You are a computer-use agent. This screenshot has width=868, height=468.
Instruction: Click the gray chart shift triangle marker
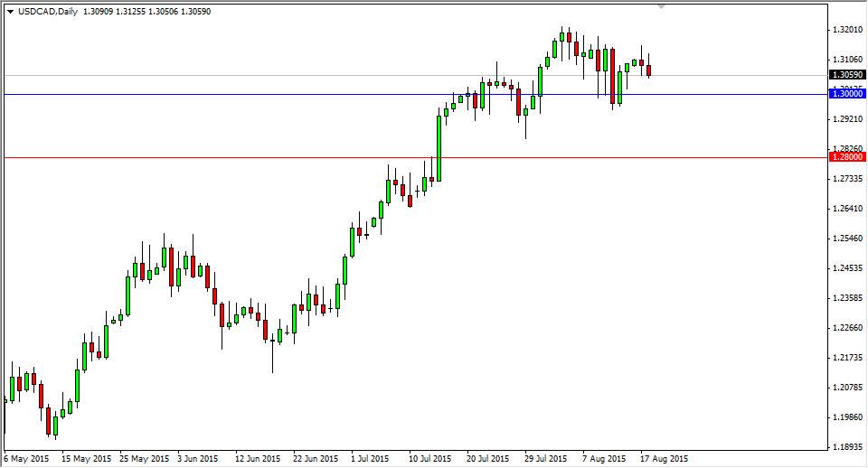coord(660,6)
